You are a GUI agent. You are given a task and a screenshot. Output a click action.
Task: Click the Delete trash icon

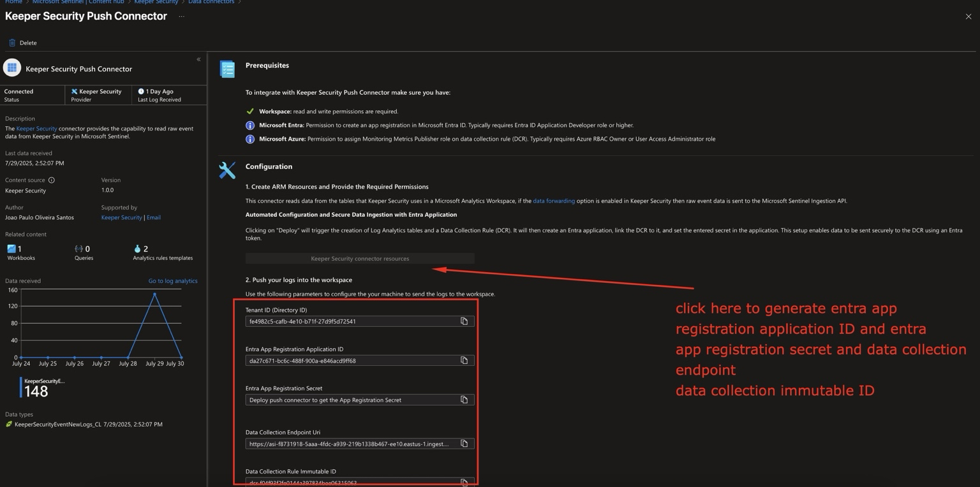pyautogui.click(x=11, y=43)
